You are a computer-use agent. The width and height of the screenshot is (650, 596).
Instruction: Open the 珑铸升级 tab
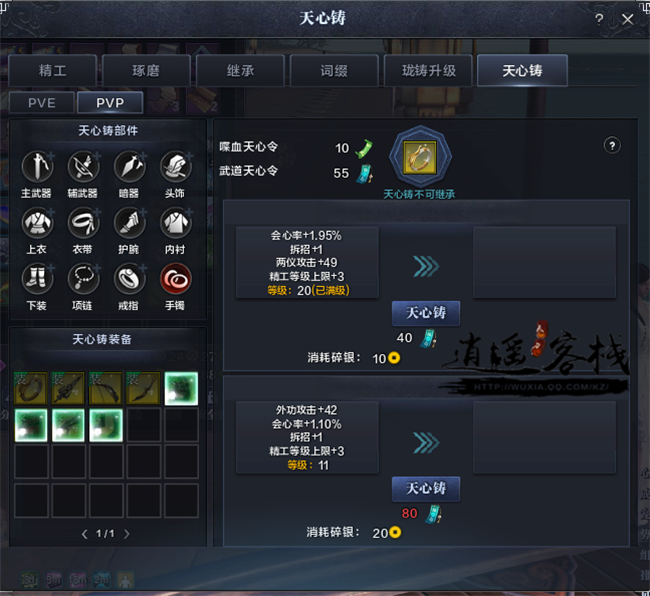tap(429, 70)
